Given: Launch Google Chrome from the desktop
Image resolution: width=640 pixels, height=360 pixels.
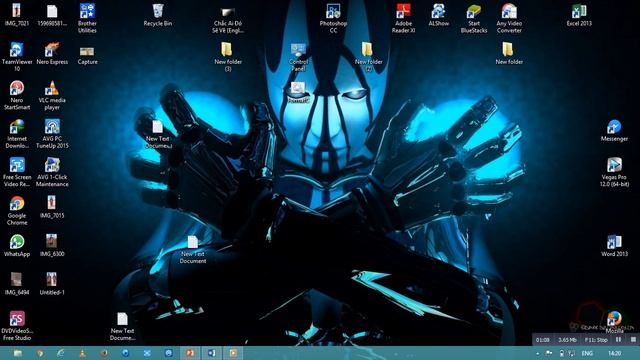Looking at the screenshot, I should coord(17,210).
